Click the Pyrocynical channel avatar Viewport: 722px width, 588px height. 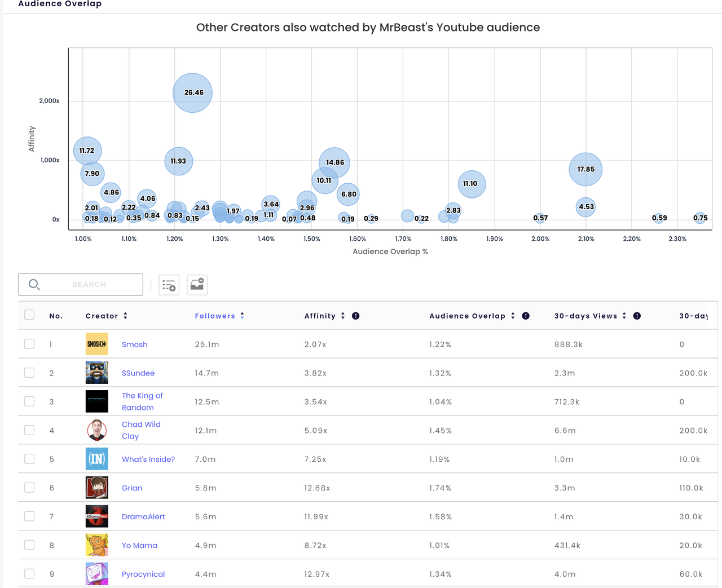pyautogui.click(x=97, y=574)
